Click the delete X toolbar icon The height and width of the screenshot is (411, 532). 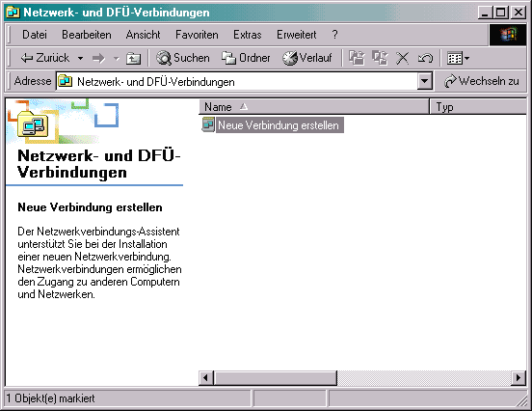coord(403,59)
